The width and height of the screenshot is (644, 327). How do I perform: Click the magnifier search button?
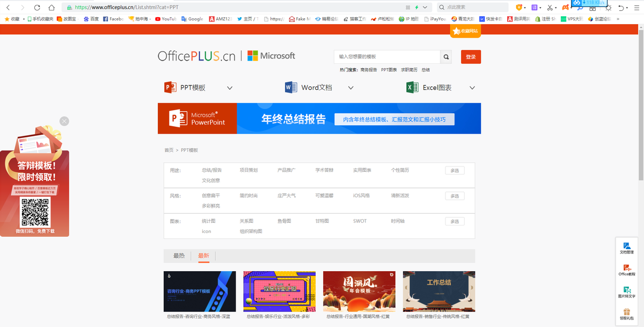click(x=446, y=56)
